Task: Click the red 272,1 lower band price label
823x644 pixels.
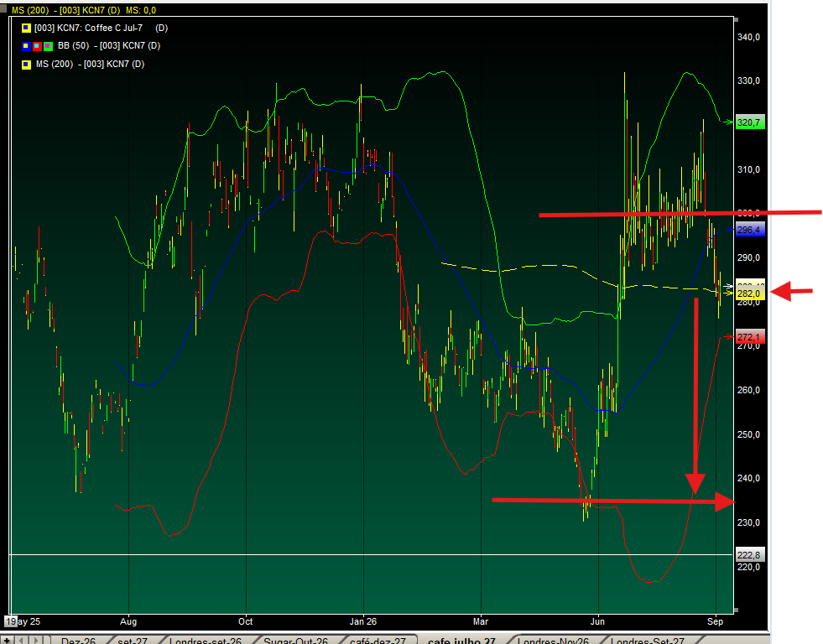Action: [x=750, y=337]
